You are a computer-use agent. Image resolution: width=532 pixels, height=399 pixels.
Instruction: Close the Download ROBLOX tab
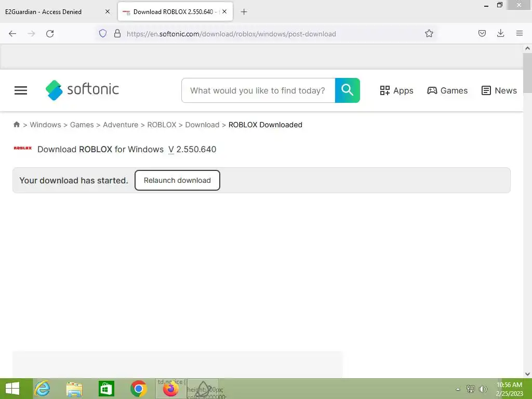[x=224, y=11]
